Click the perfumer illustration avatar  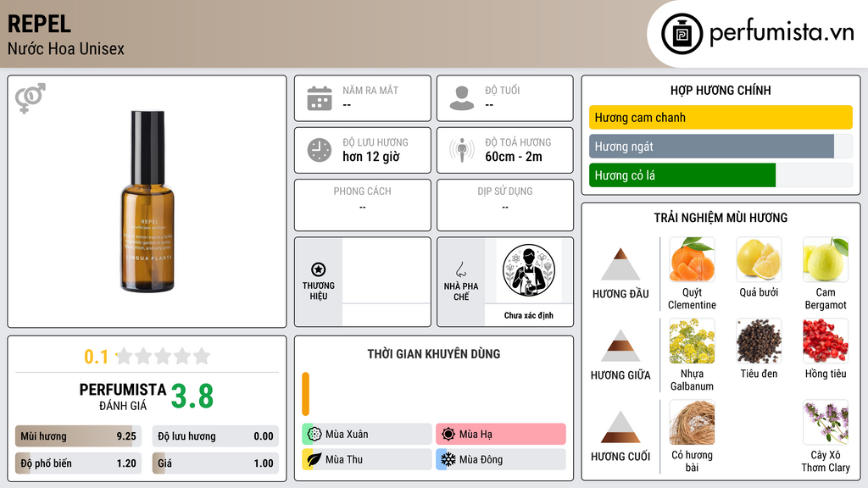tap(529, 270)
